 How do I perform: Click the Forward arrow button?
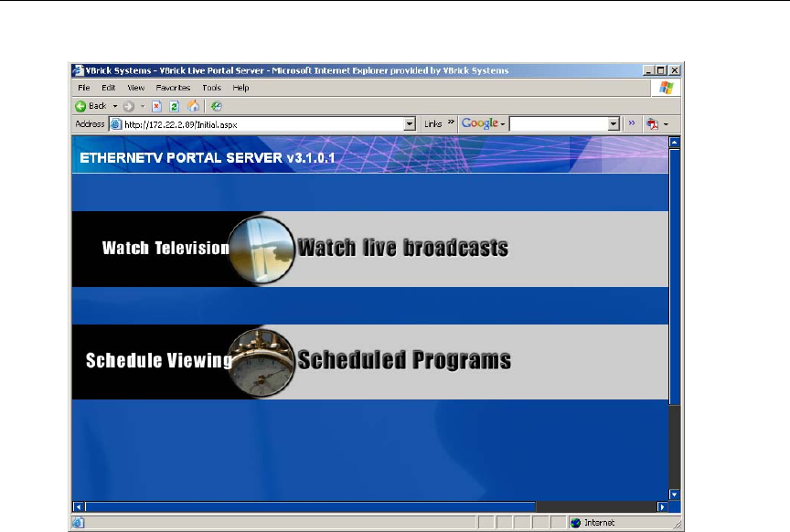(x=129, y=106)
